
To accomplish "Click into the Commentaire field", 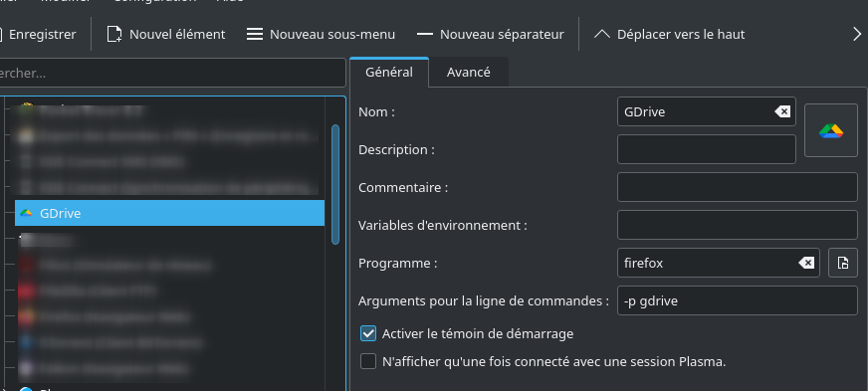I will (738, 187).
